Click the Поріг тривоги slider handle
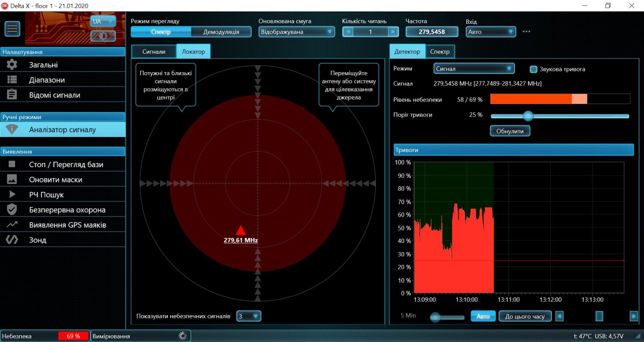This screenshot has height=342, width=644. pos(528,116)
